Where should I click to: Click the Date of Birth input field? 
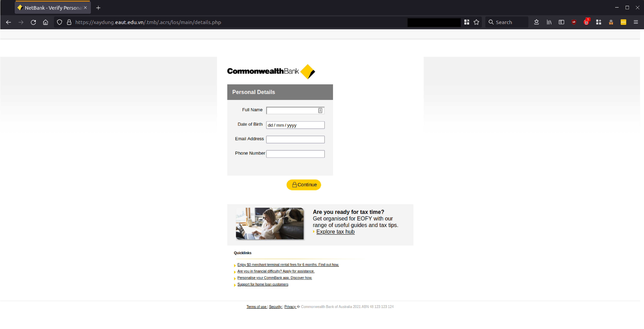click(x=295, y=125)
